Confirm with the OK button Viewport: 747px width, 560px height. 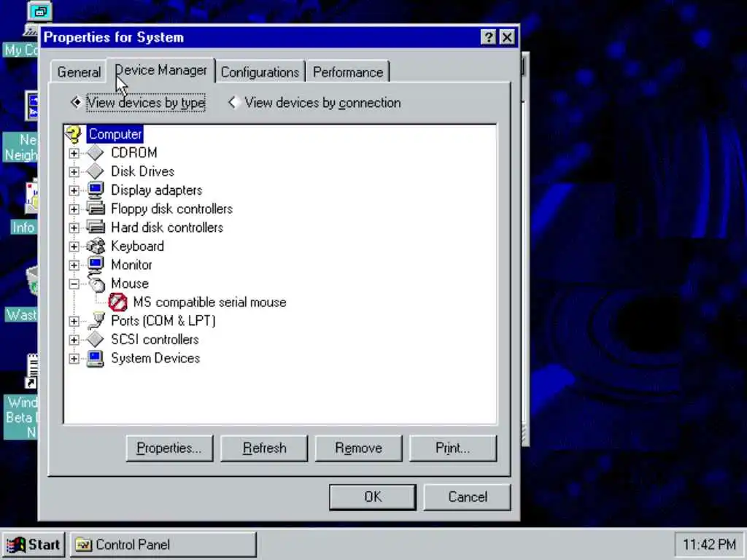373,497
